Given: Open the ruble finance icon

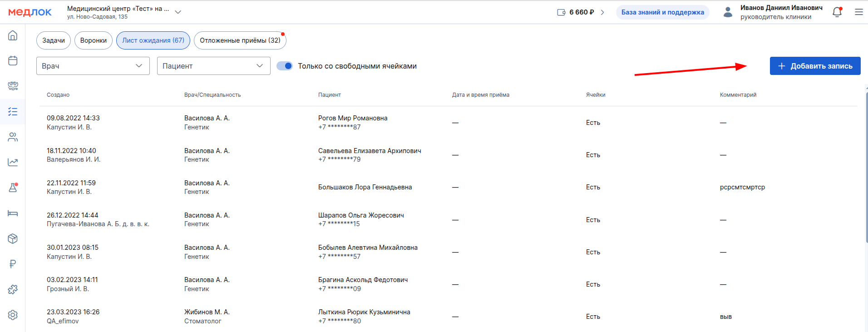Looking at the screenshot, I should (x=13, y=264).
